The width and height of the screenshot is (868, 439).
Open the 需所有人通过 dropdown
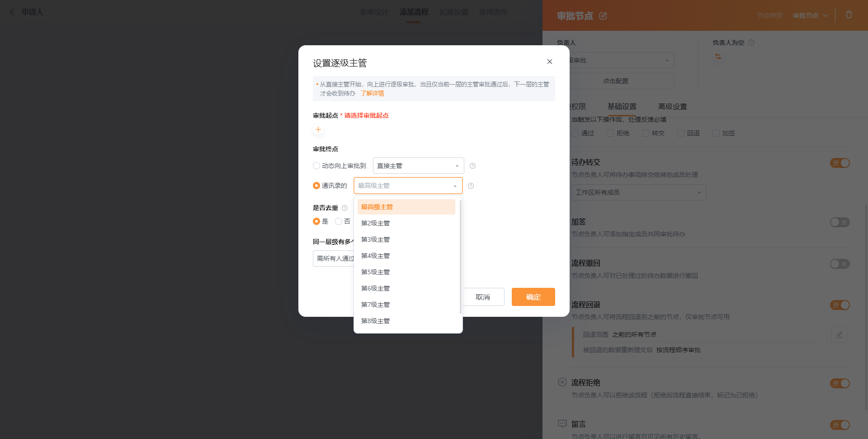(x=334, y=258)
